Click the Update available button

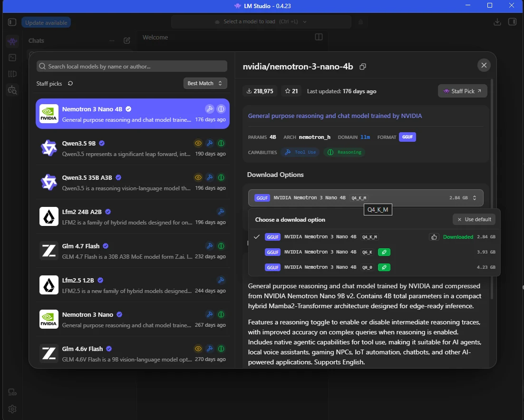[46, 22]
